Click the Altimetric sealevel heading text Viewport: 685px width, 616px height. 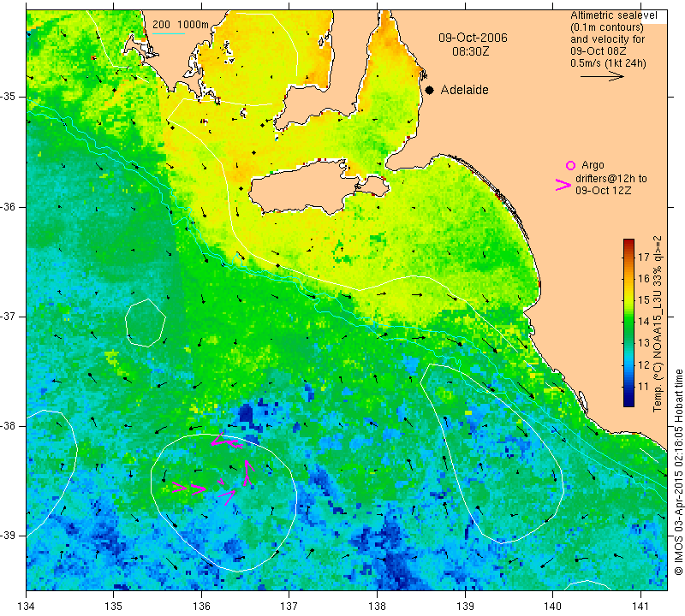(613, 15)
